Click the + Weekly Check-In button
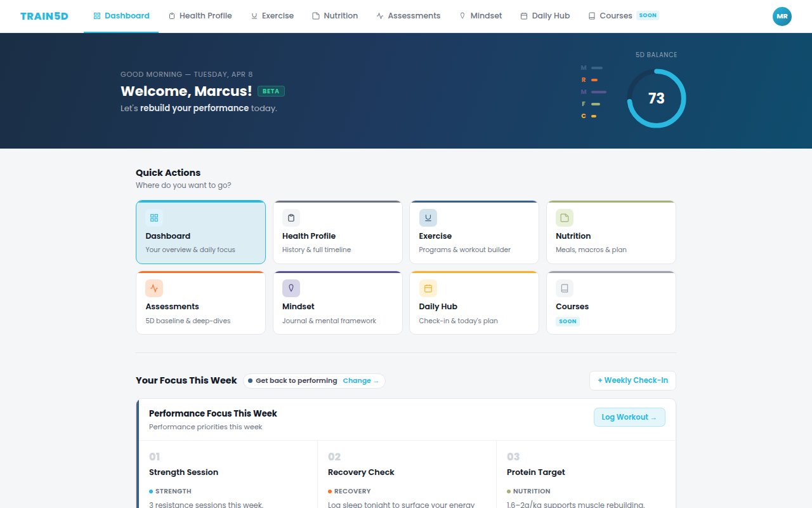812x508 pixels. (632, 380)
